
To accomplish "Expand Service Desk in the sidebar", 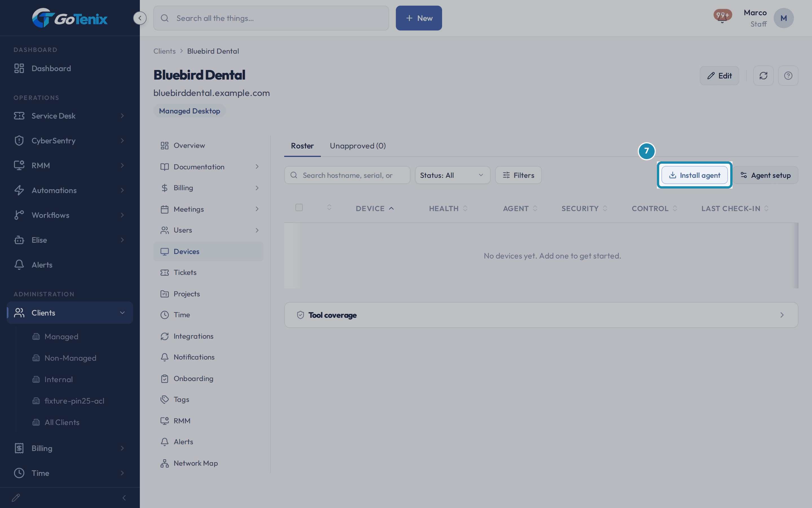I will coord(70,116).
